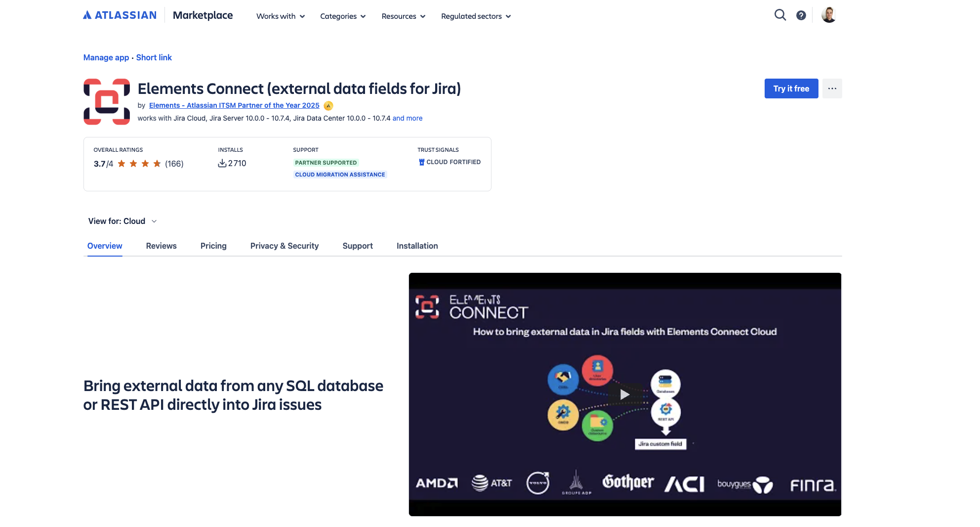Switch to the Pricing tab
980x527 pixels.
213,246
